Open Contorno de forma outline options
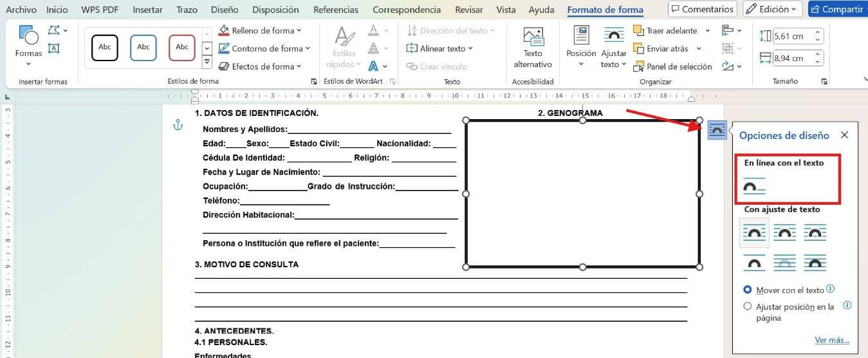Screen dimensions: 868x358 point(264,48)
